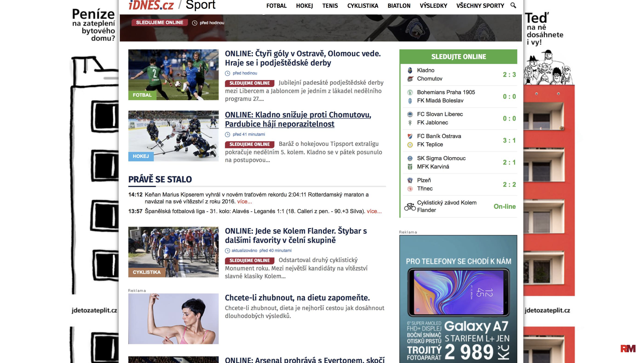Open hockey thumbnail labeled HOKEJ
Viewport: 644px width, 363px height.
[x=173, y=136]
